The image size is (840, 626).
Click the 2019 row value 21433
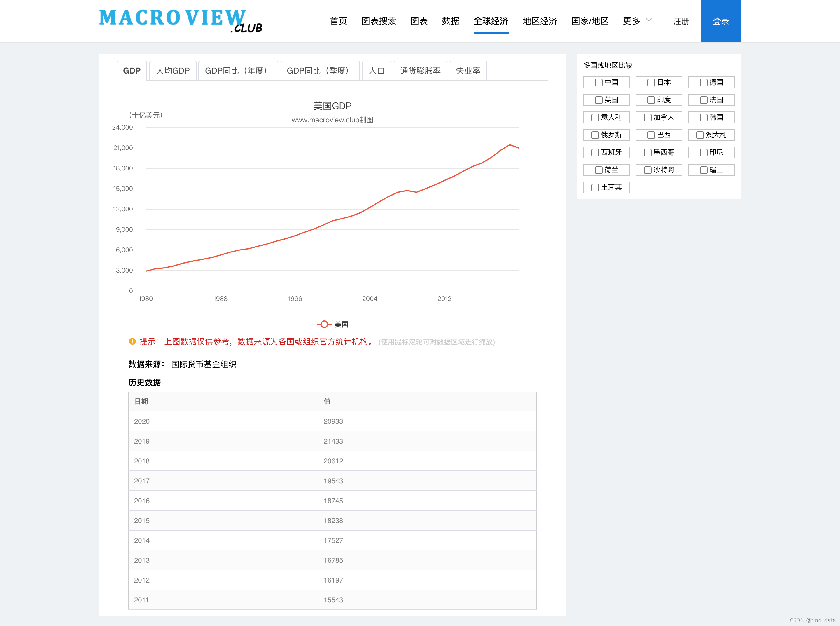click(x=333, y=441)
